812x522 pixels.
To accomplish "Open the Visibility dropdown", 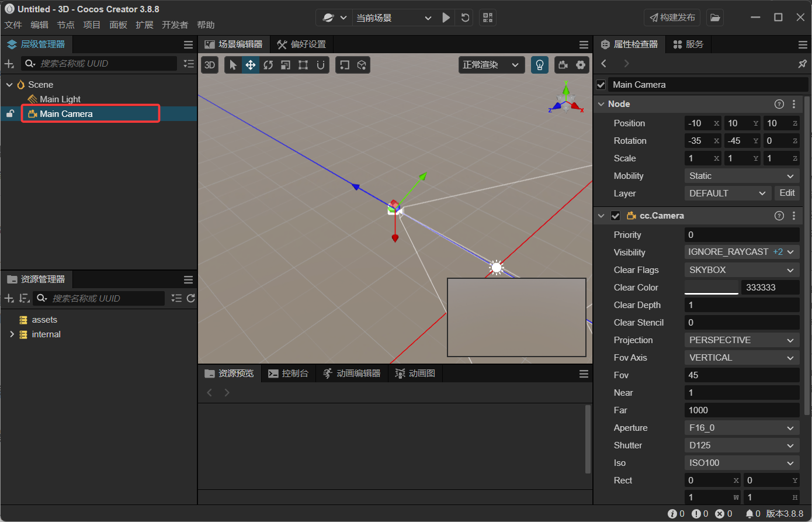I will (x=742, y=252).
